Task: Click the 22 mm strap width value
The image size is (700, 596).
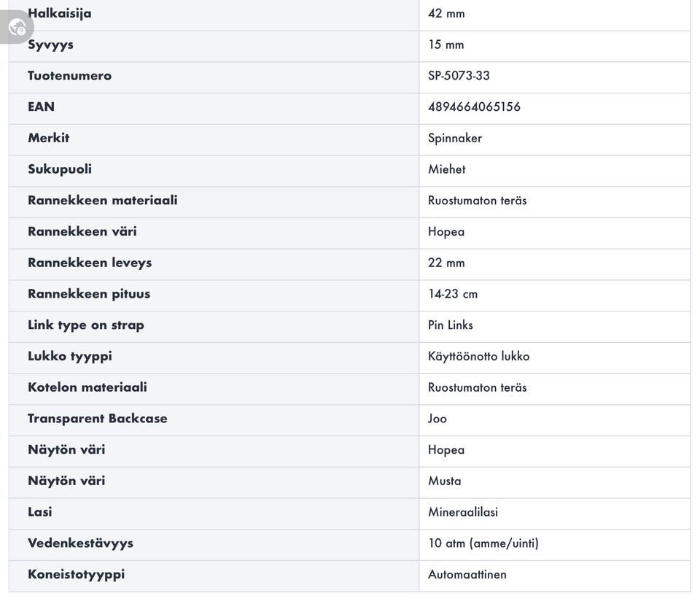Action: [446, 263]
